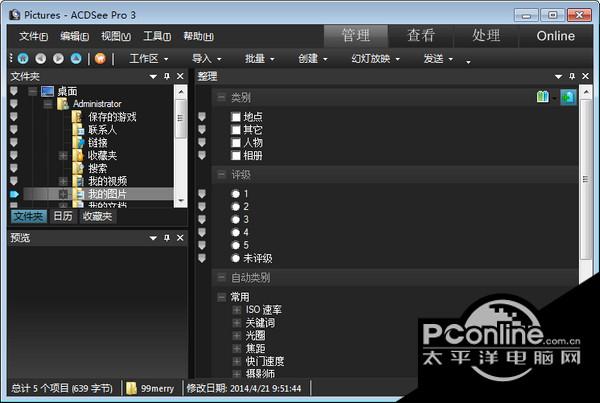This screenshot has height=403, width=600.
Task: Open the 文件夹 panel menu arrow
Action: (153, 77)
